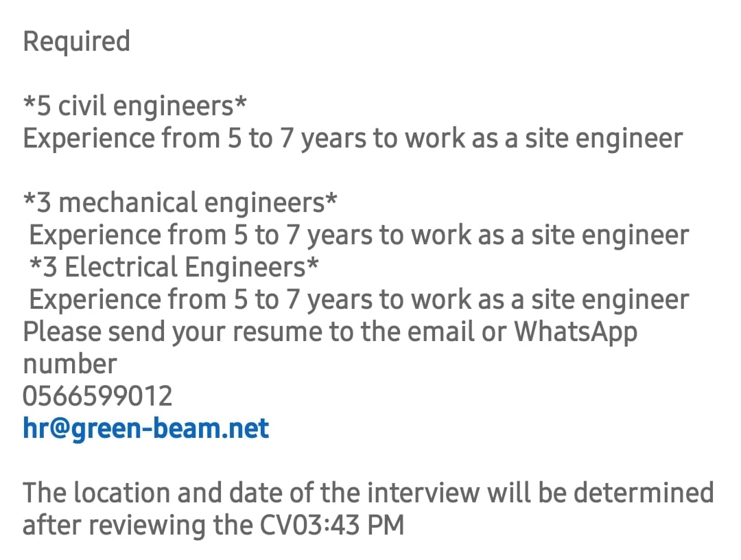Click the word "determined" in the last paragraph

click(644, 493)
